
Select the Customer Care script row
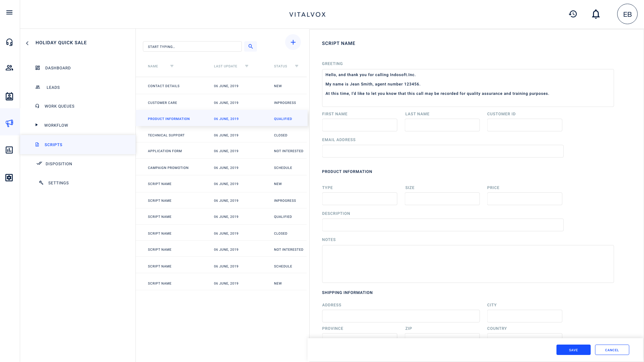[221, 103]
